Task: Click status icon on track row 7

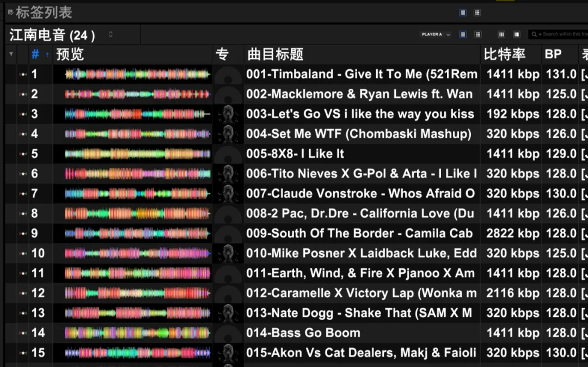Action: (23, 193)
